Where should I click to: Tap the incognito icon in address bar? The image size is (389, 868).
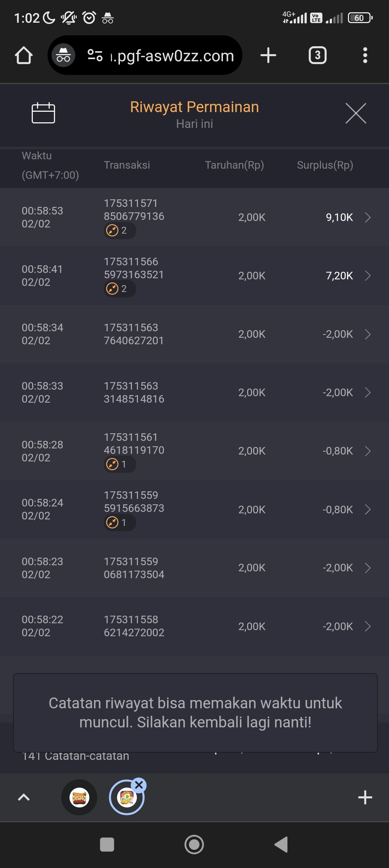pyautogui.click(x=63, y=56)
